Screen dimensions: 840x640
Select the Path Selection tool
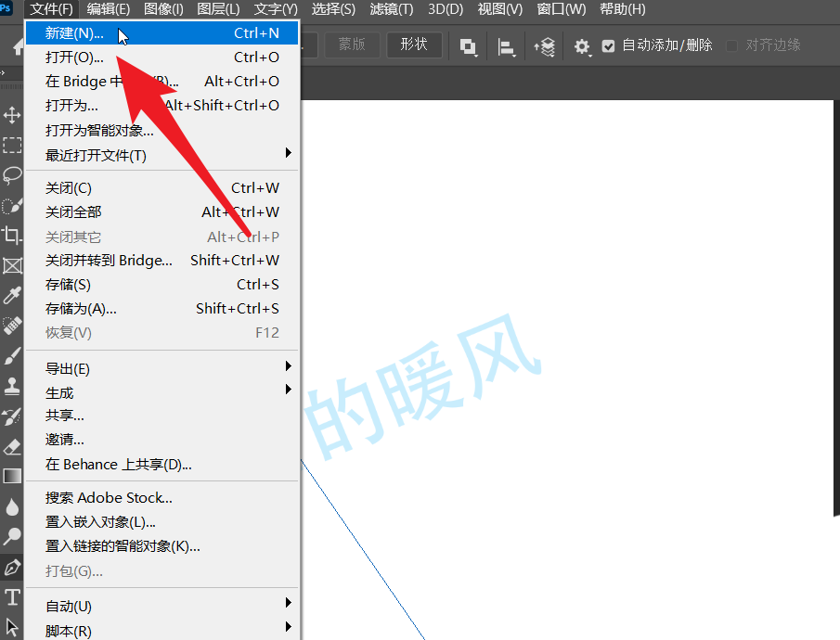12,627
